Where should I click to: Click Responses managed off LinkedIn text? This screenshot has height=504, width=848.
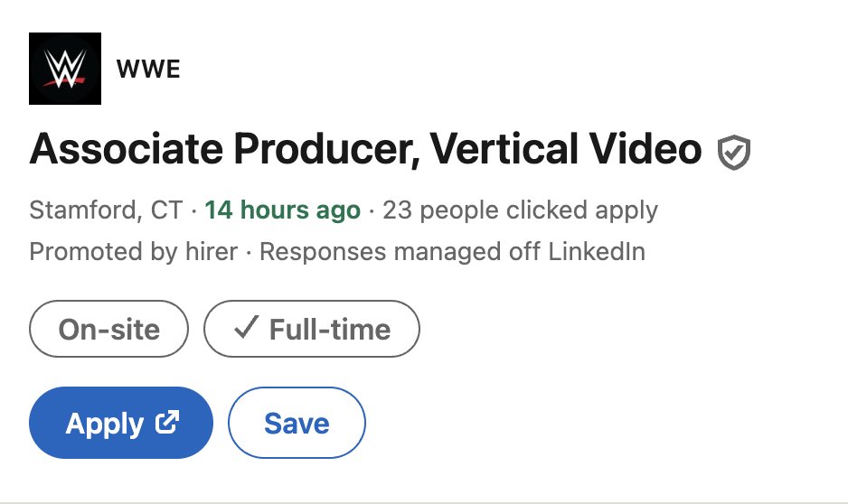453,252
